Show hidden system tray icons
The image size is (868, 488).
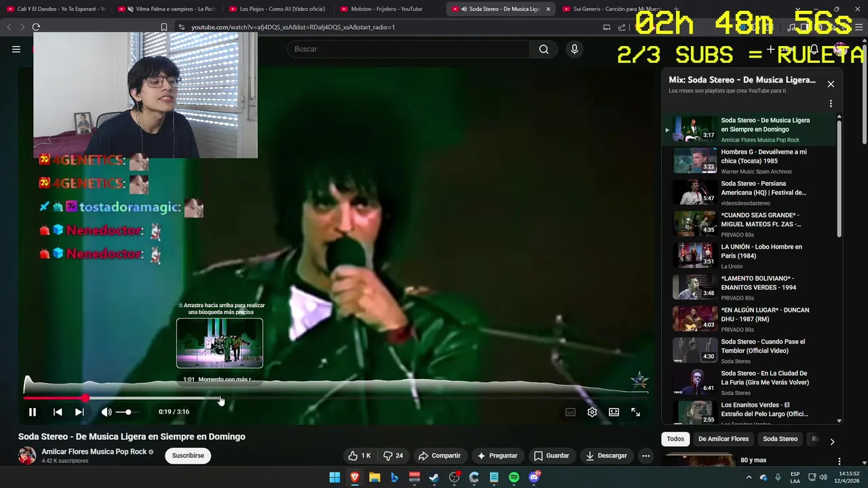point(749,477)
